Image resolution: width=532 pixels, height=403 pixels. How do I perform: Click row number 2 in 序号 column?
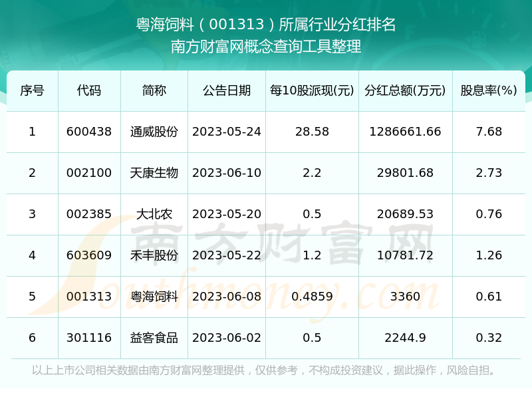[32, 173]
